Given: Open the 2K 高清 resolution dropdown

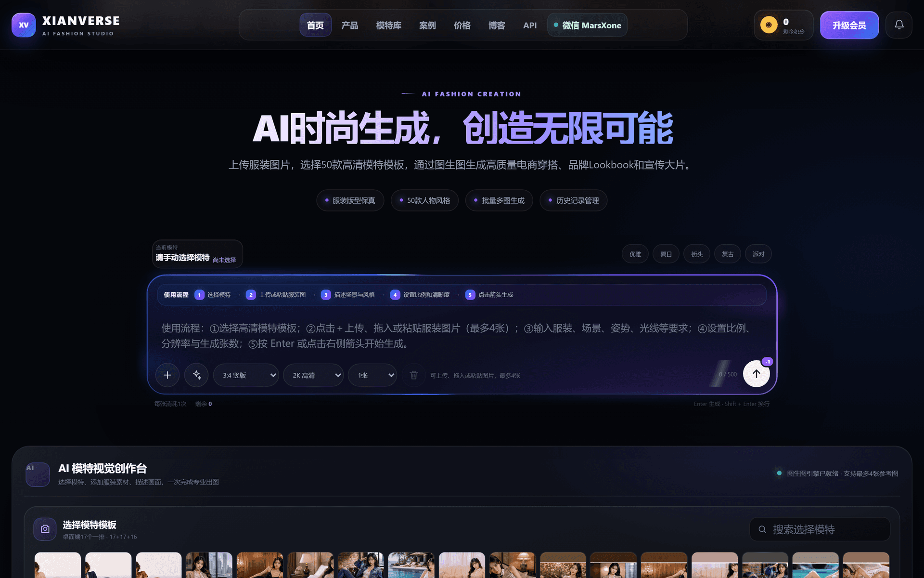Looking at the screenshot, I should tap(313, 375).
